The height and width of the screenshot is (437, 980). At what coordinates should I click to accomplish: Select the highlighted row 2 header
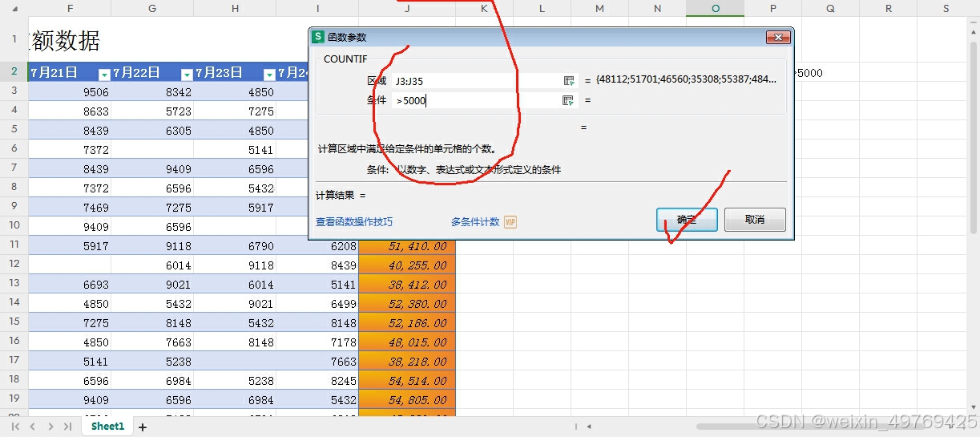coord(14,72)
